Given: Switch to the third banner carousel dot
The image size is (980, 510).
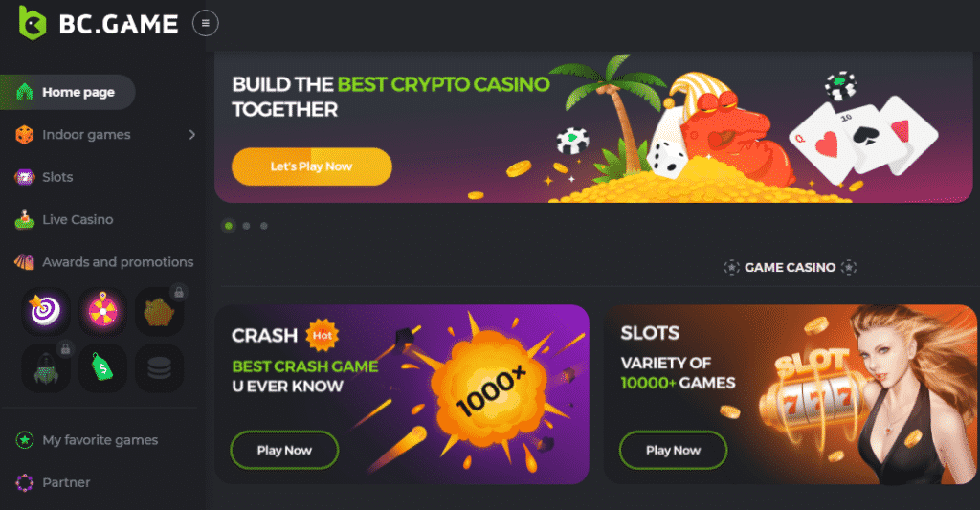Looking at the screenshot, I should click(264, 226).
